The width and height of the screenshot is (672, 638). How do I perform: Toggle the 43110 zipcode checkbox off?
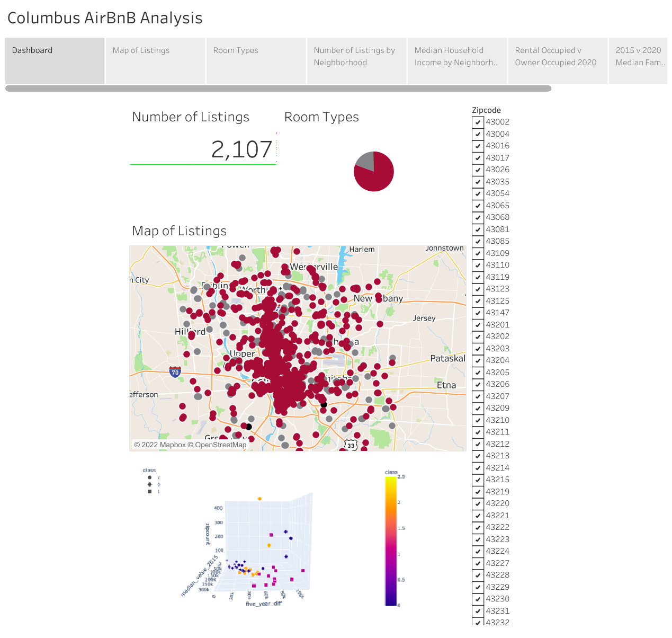coord(478,265)
